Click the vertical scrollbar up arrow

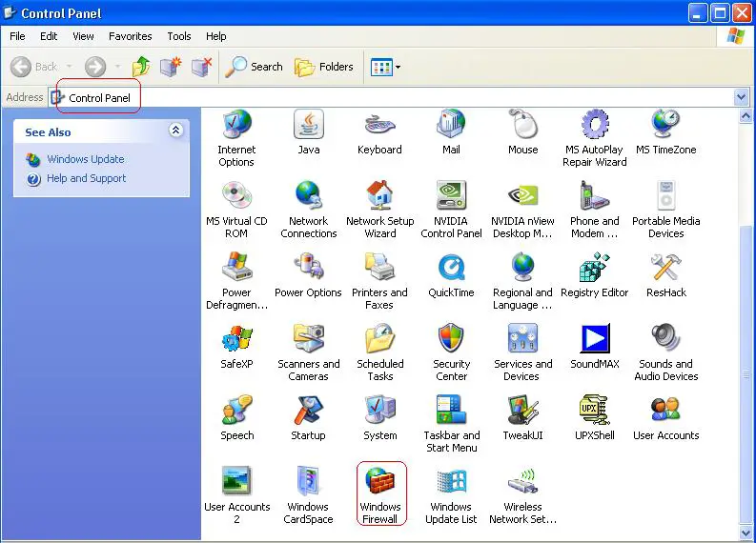pos(746,116)
